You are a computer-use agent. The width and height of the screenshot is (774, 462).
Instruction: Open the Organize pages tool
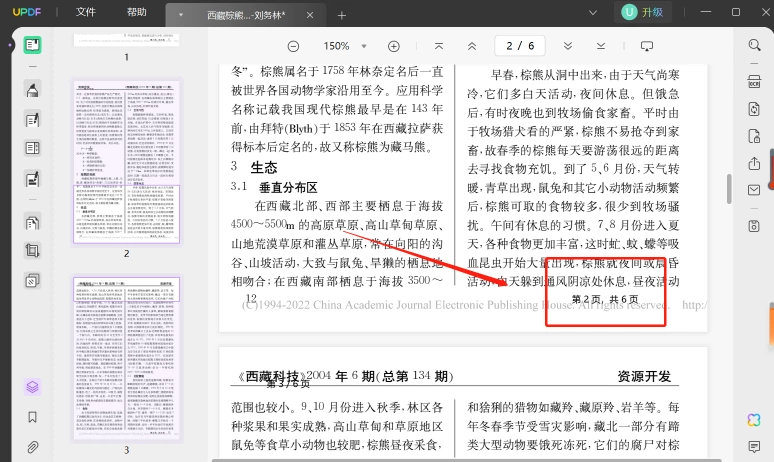click(x=33, y=148)
